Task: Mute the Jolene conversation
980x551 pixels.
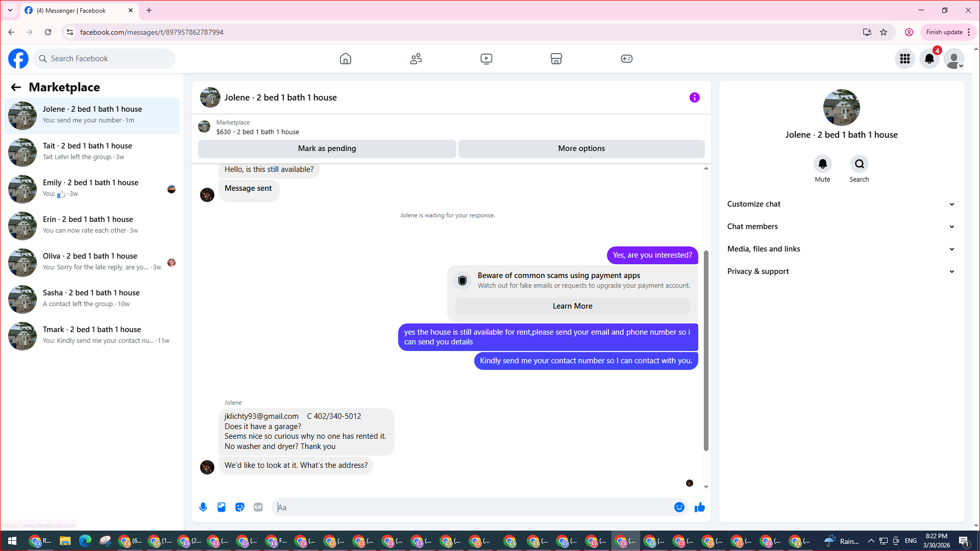Action: 822,164
